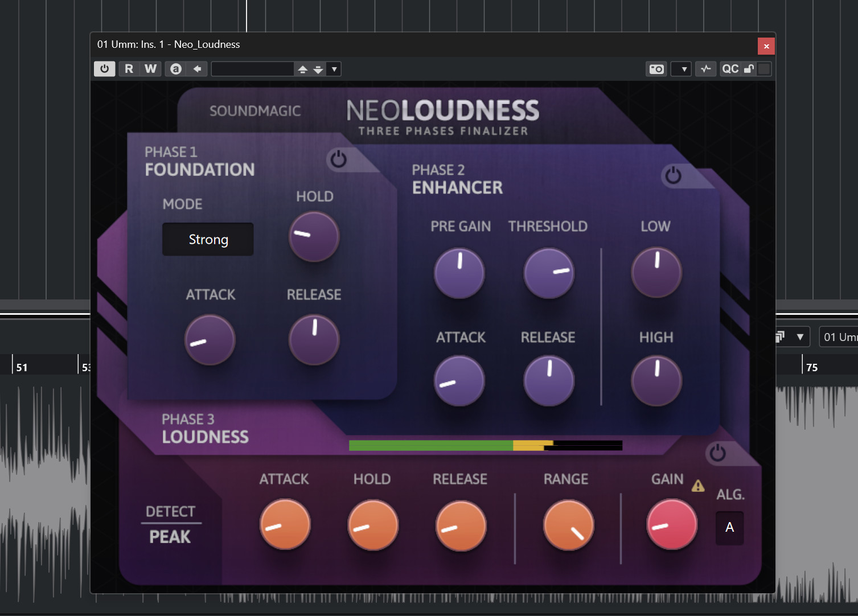
Task: Click the side-chain activation icon
Action: 706,69
